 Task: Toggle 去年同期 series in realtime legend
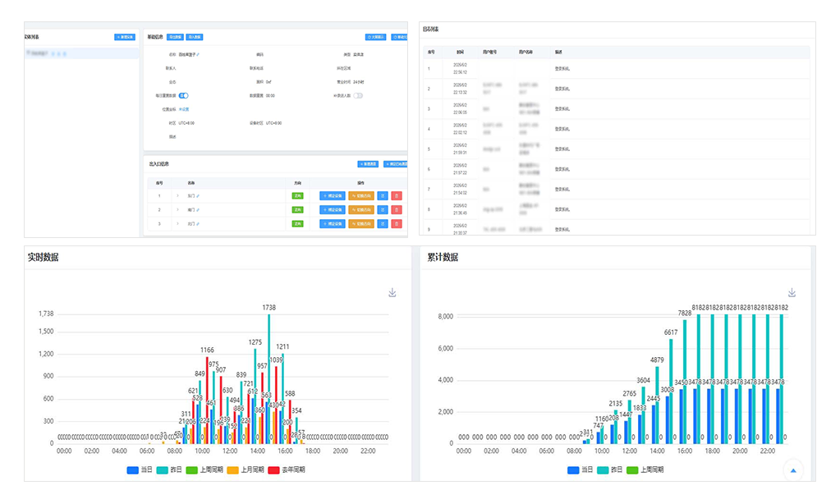click(287, 470)
